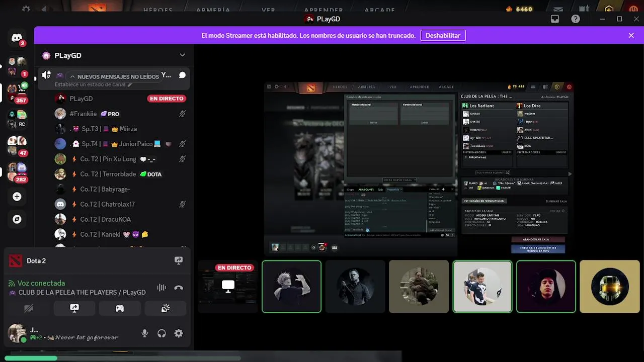Open server folder with 47 badge
The width and height of the screenshot is (644, 362).
pos(17,146)
